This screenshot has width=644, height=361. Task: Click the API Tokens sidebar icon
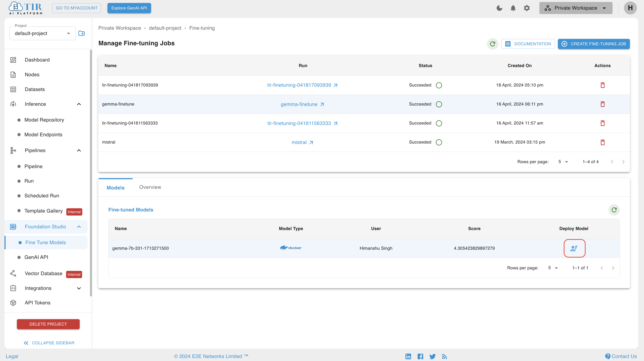pyautogui.click(x=13, y=302)
